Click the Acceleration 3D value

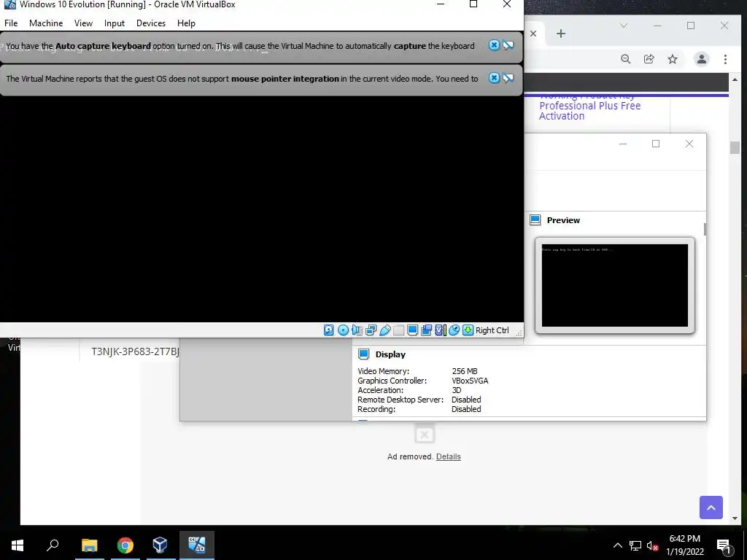click(457, 390)
